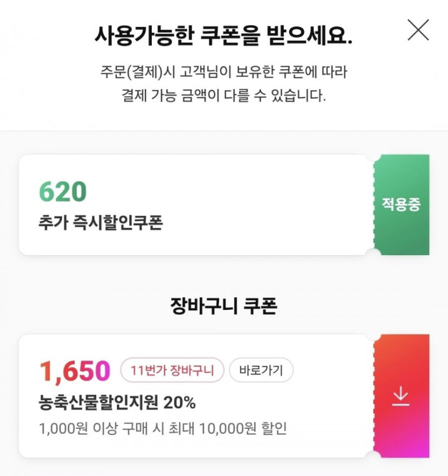The image size is (448, 476).
Task: Close the coupon popup with the X
Action: [x=418, y=30]
